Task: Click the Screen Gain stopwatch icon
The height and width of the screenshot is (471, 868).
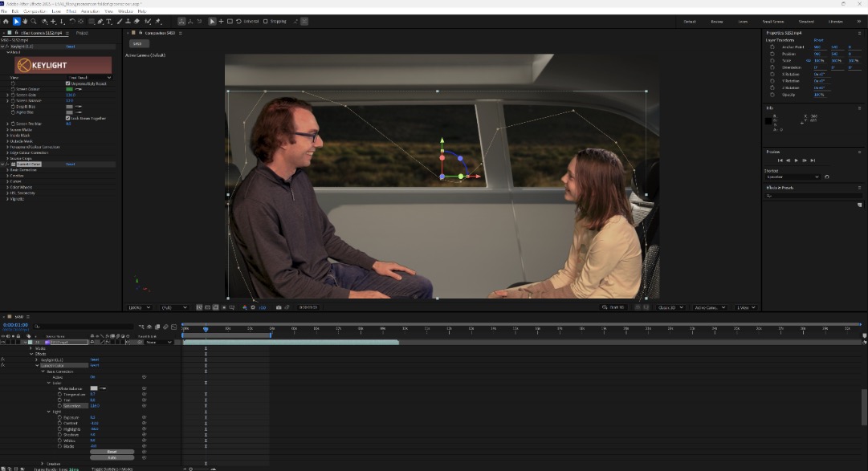Action: (13, 95)
